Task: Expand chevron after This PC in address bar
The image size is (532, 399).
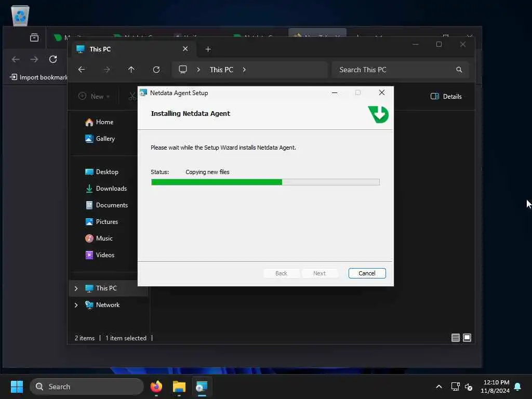Action: pos(244,70)
